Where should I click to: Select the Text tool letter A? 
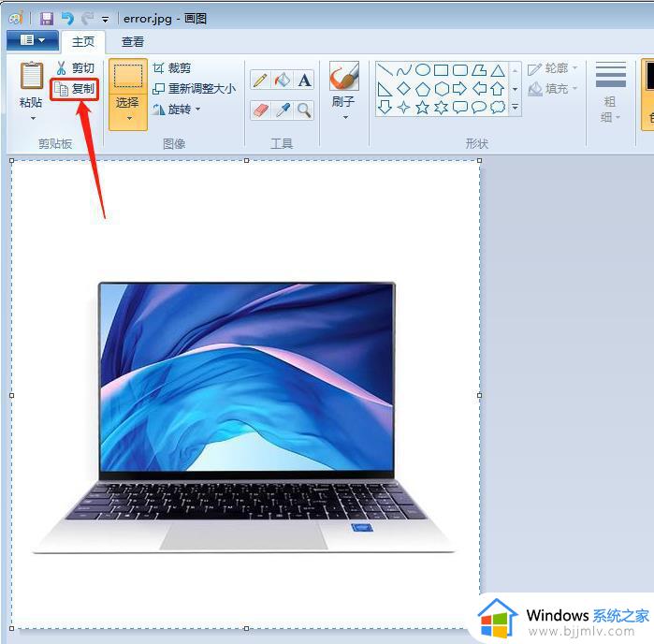pyautogui.click(x=304, y=80)
